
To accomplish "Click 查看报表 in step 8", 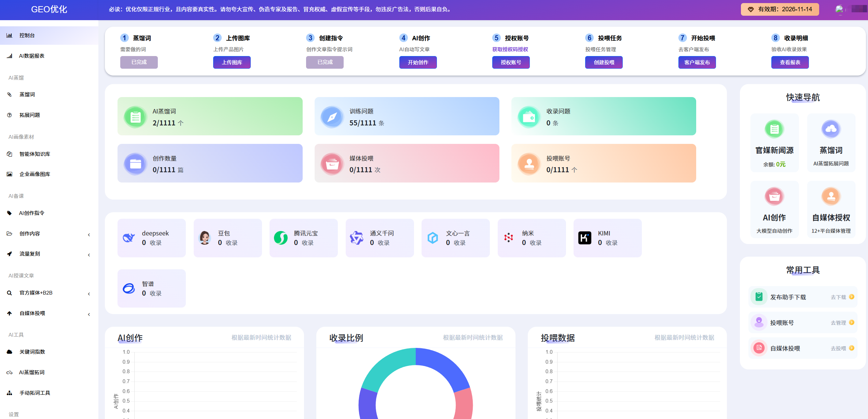I will point(790,62).
